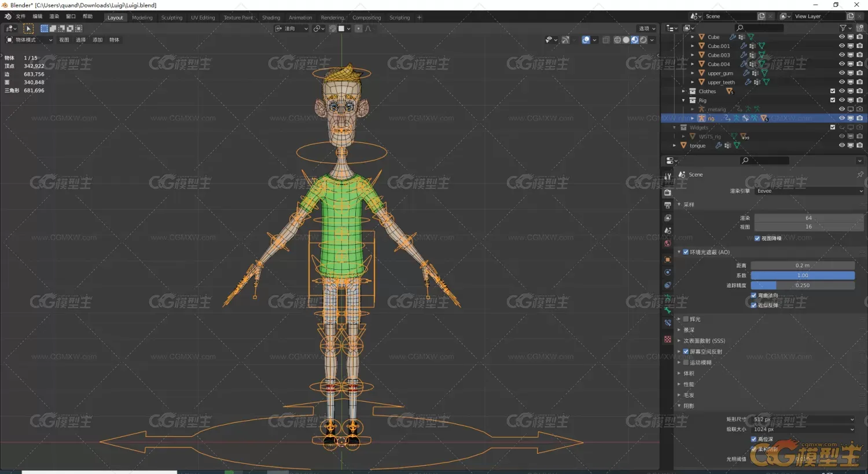Toggle render camera icon for upper_teeth
Viewport: 868px width, 474px height.
pyautogui.click(x=860, y=82)
